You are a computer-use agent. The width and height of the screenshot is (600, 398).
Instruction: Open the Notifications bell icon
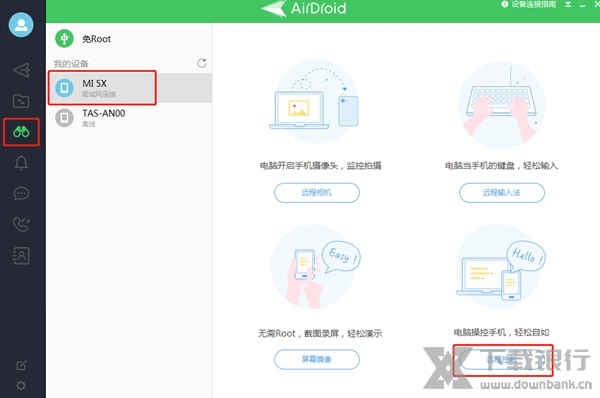pos(21,163)
